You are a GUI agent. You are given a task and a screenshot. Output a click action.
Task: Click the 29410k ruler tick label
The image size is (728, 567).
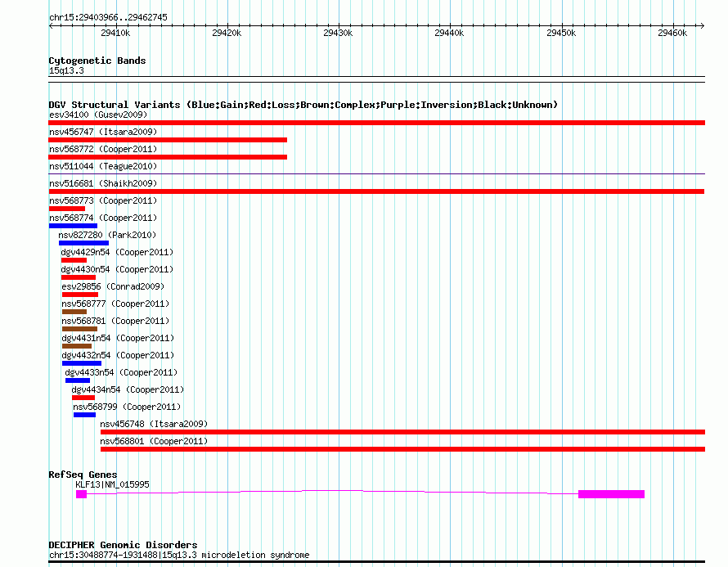tap(115, 33)
